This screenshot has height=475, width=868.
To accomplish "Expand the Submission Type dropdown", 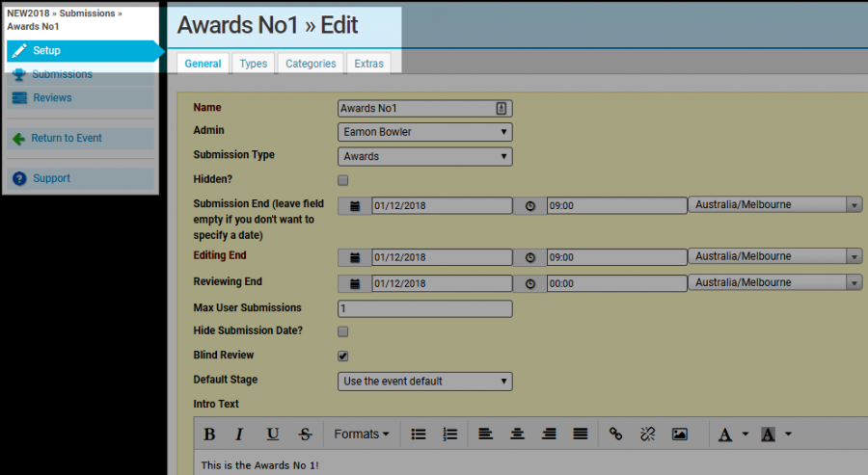I will pos(425,156).
